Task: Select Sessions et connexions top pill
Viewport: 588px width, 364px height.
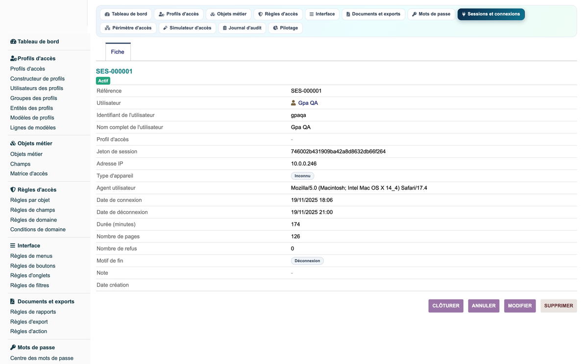Action: click(491, 14)
